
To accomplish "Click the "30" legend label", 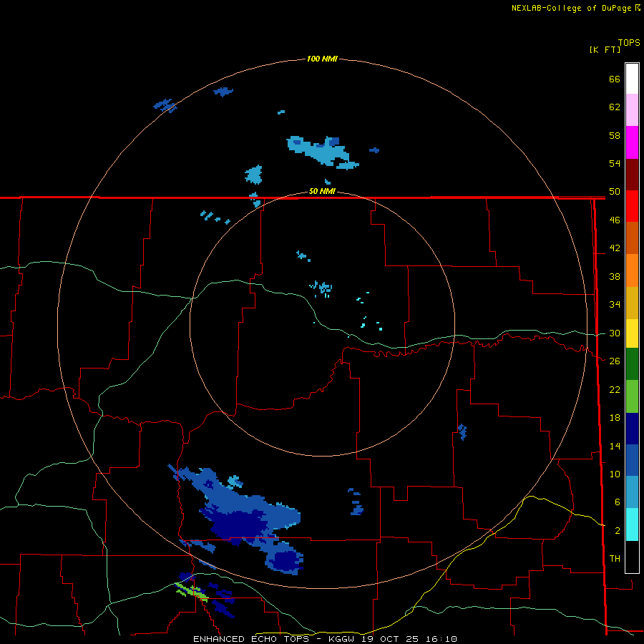I will click(x=615, y=333).
